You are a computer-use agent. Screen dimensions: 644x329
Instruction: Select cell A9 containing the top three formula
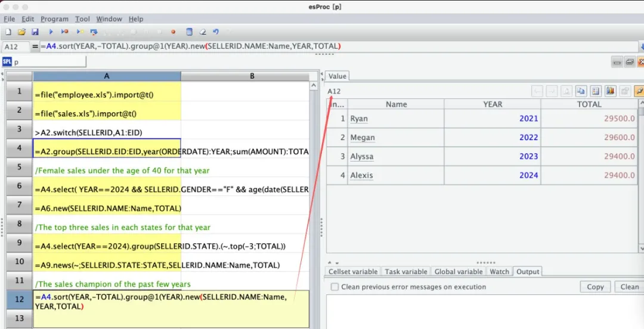(107, 246)
